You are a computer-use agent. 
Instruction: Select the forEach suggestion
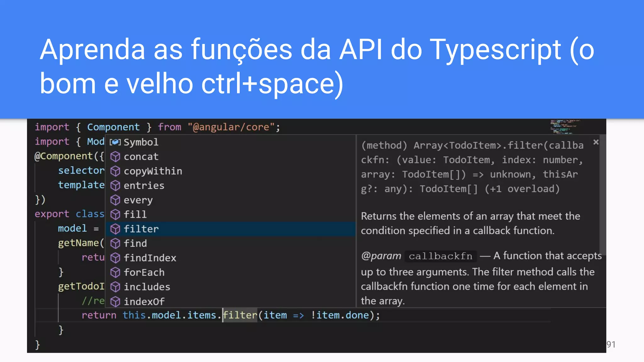point(230,272)
